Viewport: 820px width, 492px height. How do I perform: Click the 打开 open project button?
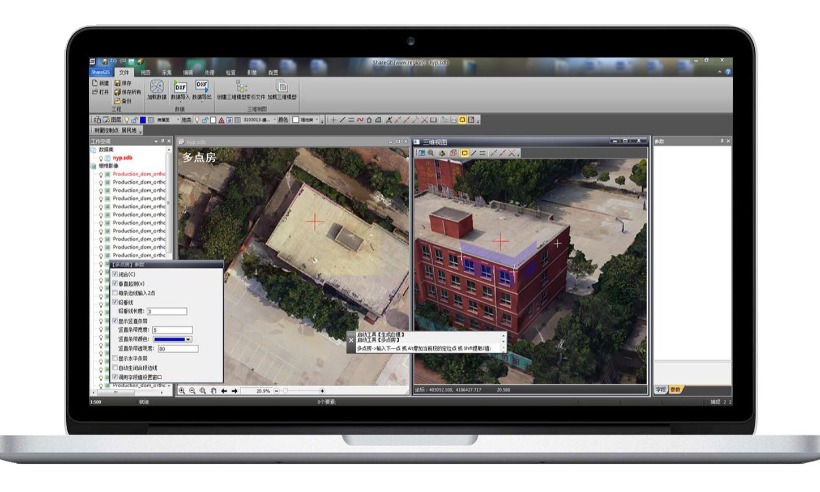point(100,91)
